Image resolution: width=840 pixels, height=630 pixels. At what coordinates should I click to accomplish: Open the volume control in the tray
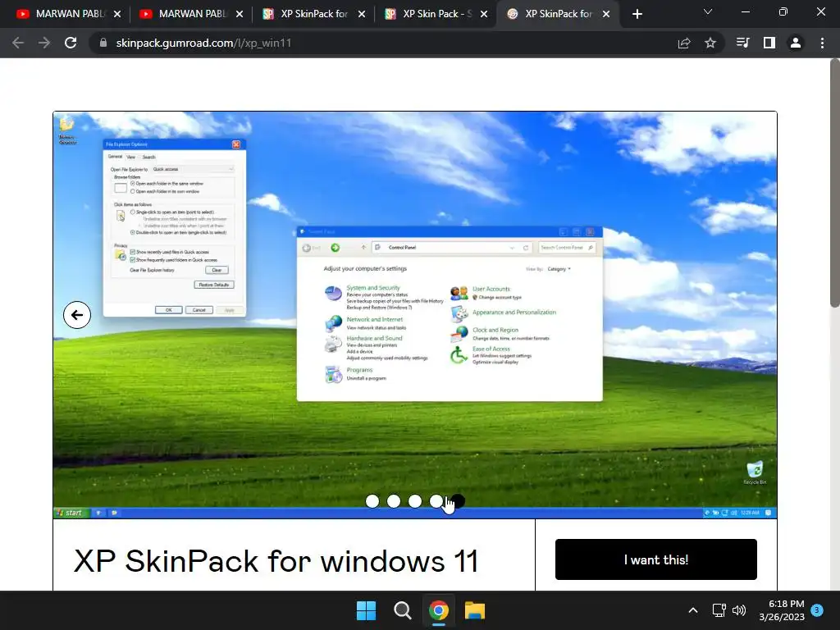click(739, 610)
